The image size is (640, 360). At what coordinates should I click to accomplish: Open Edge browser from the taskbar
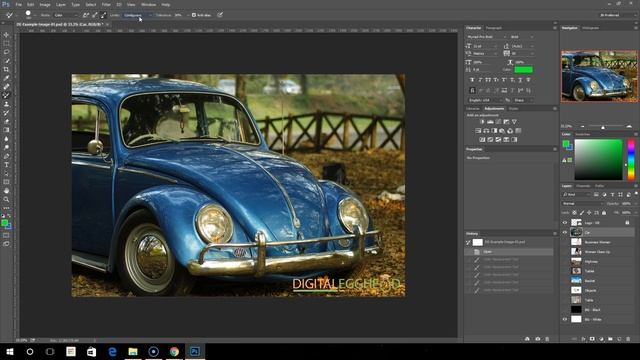(112, 351)
